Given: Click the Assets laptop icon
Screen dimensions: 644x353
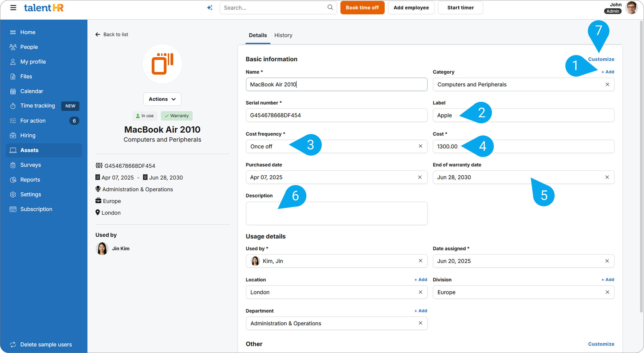Looking at the screenshot, I should (13, 150).
